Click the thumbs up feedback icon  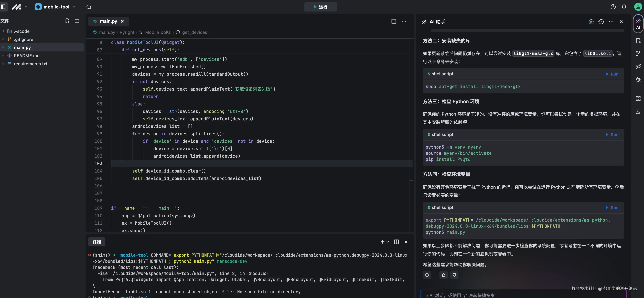[443, 275]
